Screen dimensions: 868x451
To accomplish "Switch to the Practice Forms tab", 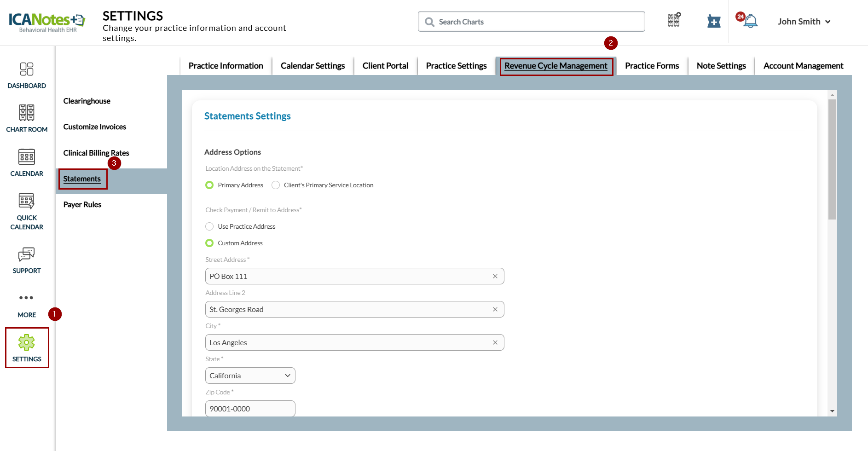I will (652, 66).
